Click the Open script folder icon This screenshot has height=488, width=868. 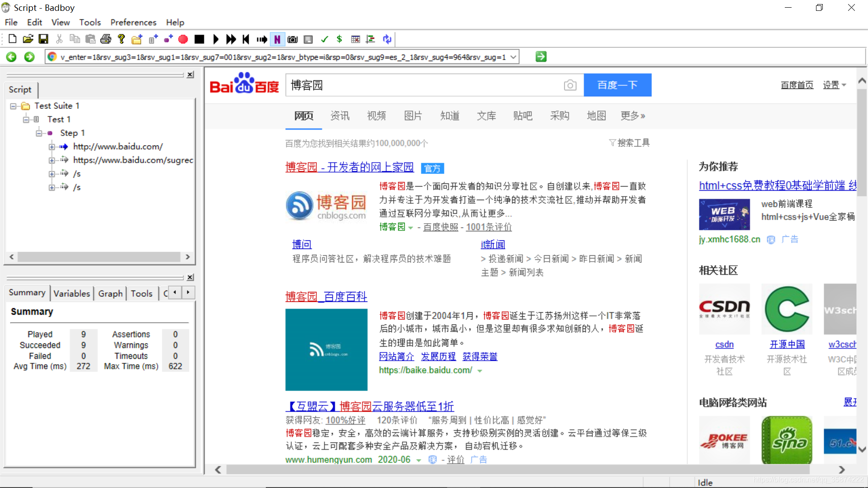[28, 39]
